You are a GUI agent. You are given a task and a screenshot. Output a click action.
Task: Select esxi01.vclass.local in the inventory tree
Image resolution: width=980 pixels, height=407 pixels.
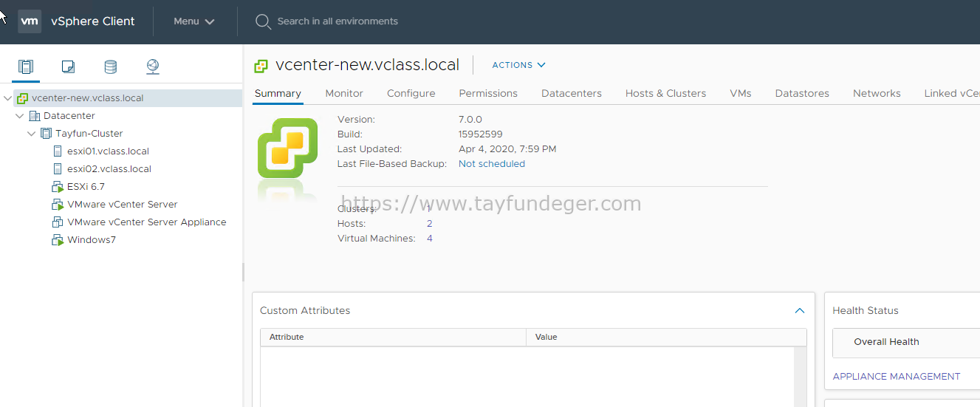[108, 151]
